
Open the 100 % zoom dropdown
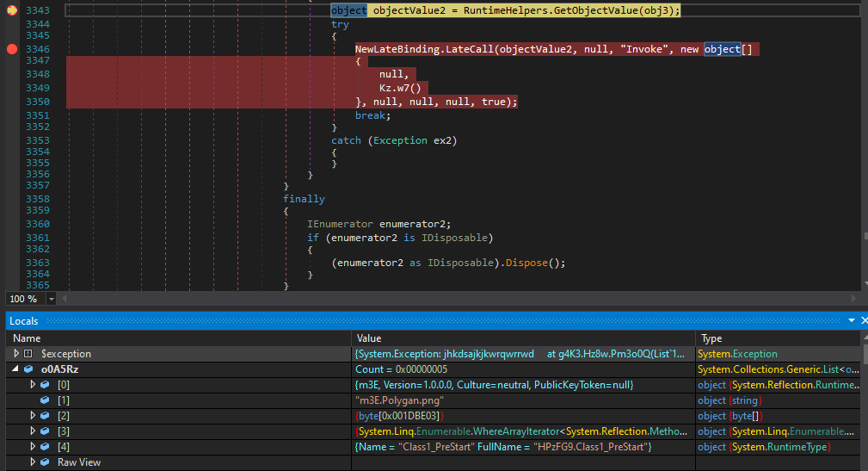[51, 299]
